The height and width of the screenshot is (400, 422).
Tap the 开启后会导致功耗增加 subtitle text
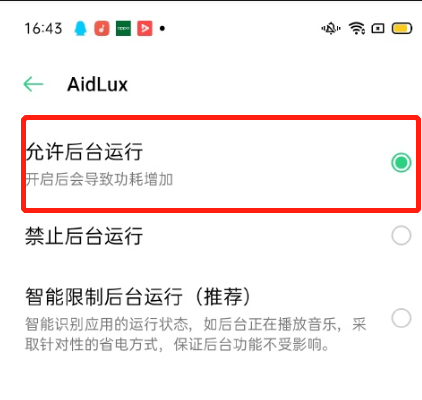[x=99, y=179]
